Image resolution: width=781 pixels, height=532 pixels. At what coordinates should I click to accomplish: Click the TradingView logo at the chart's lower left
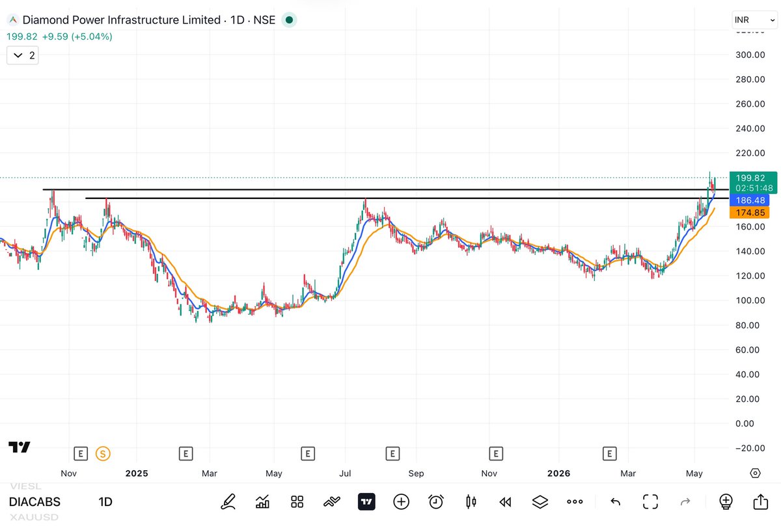[19, 447]
